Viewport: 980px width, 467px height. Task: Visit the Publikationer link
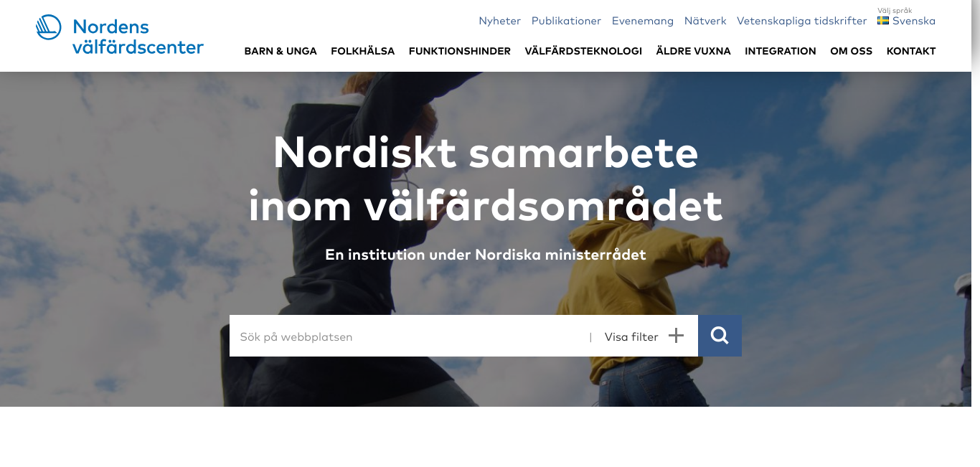point(566,21)
